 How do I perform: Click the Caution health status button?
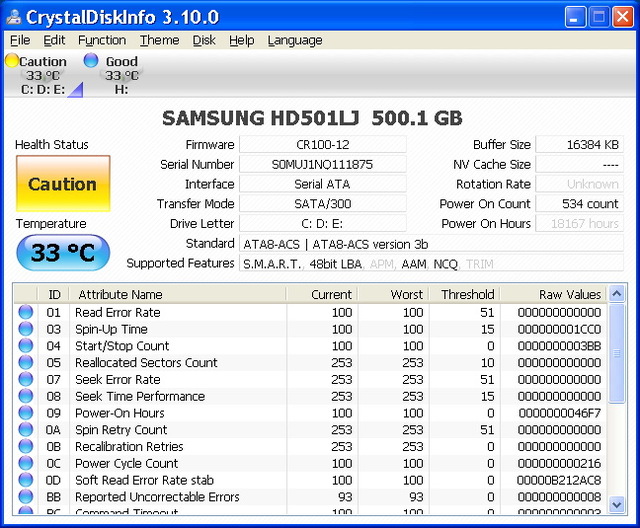pyautogui.click(x=63, y=184)
